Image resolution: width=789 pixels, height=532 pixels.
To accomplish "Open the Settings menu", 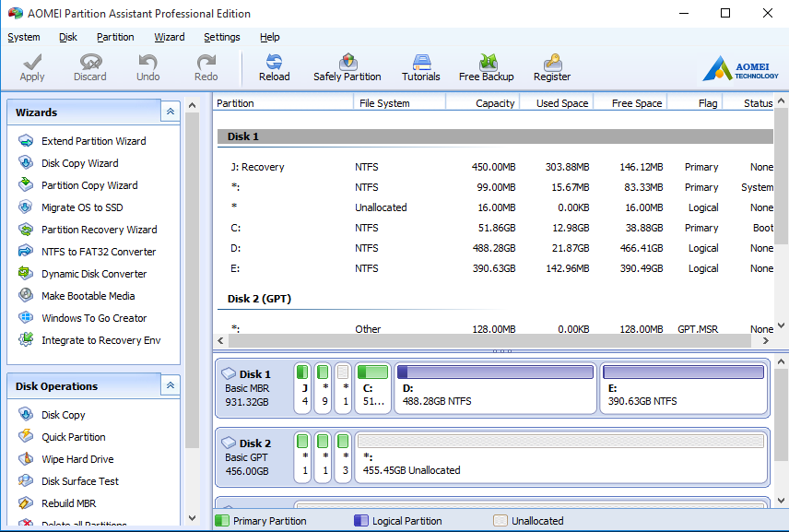I will pyautogui.click(x=221, y=37).
